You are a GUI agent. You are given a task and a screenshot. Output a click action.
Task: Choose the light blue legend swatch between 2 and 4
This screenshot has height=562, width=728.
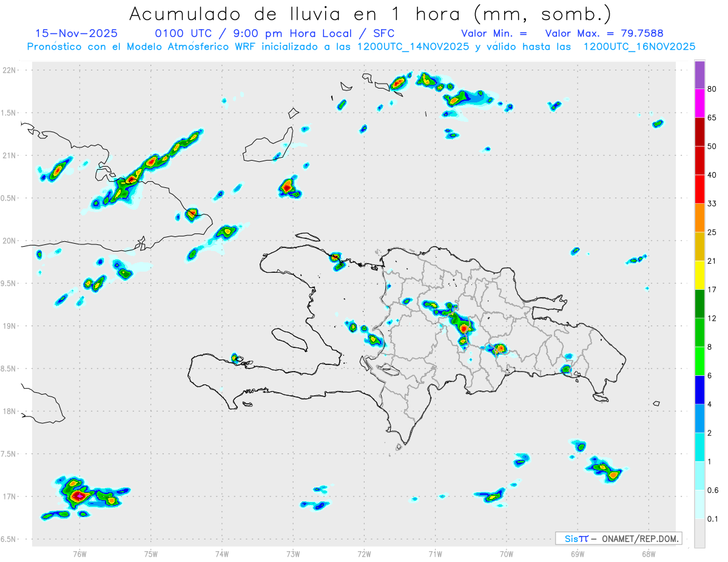(699, 418)
